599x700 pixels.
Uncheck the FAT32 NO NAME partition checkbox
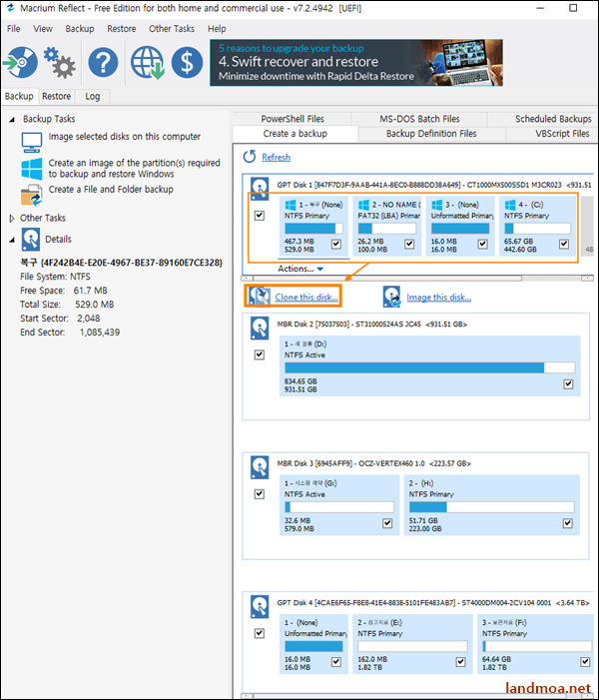409,244
